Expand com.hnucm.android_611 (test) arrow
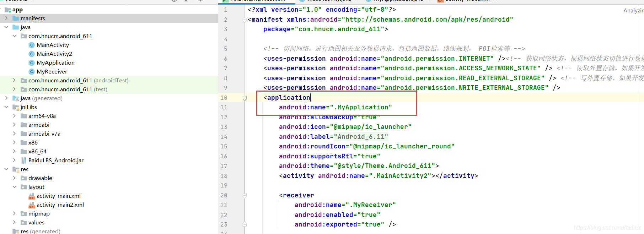The image size is (644, 234). point(15,89)
